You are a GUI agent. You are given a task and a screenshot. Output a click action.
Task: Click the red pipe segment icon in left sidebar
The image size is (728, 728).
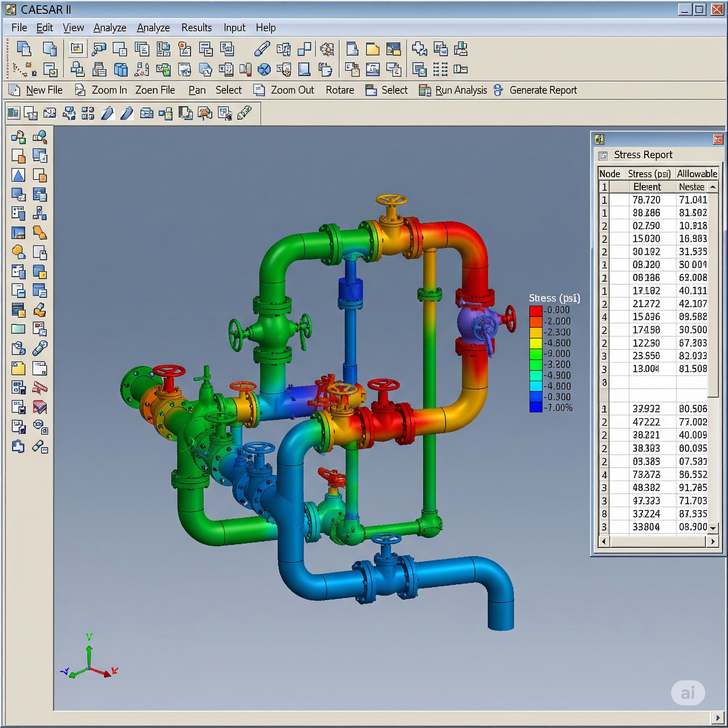pyautogui.click(x=40, y=388)
